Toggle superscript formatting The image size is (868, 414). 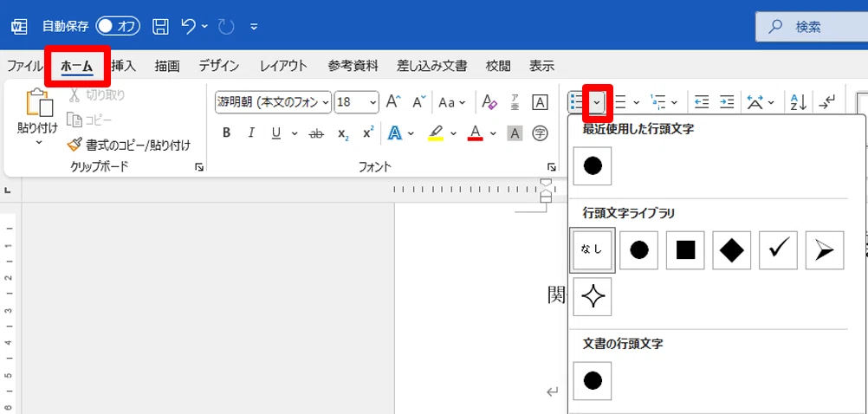369,133
